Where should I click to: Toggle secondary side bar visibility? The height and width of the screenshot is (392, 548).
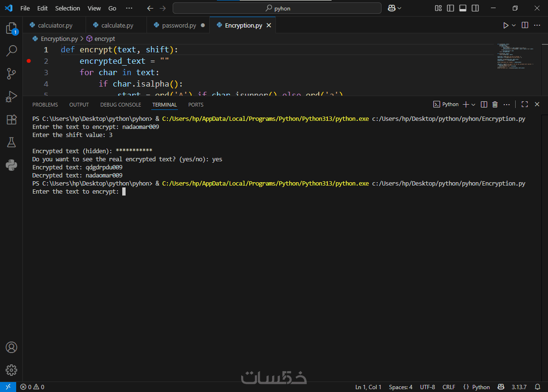click(475, 8)
